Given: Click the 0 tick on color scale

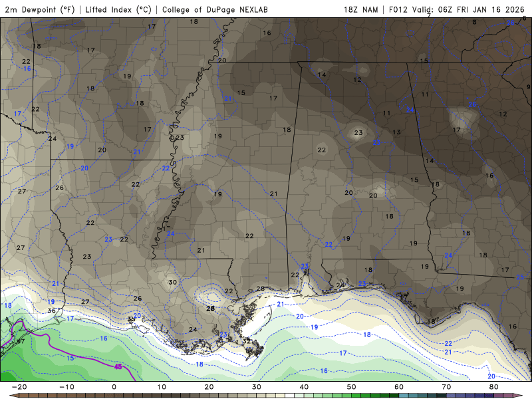Looking at the screenshot, I should 114,387.
